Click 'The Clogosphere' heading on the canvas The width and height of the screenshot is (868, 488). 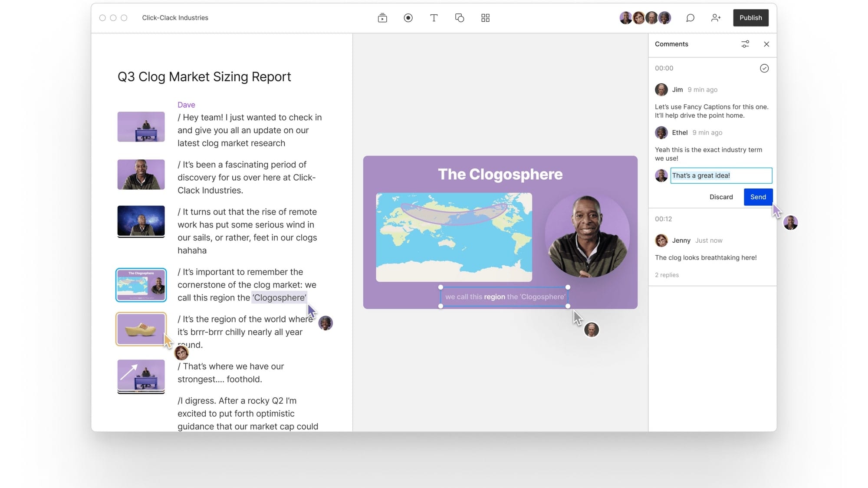click(500, 174)
